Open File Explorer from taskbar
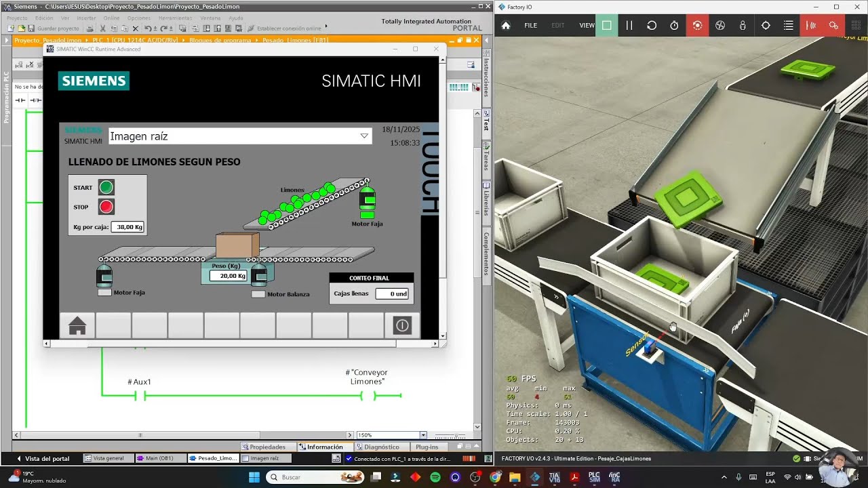868x488 pixels. [x=515, y=477]
